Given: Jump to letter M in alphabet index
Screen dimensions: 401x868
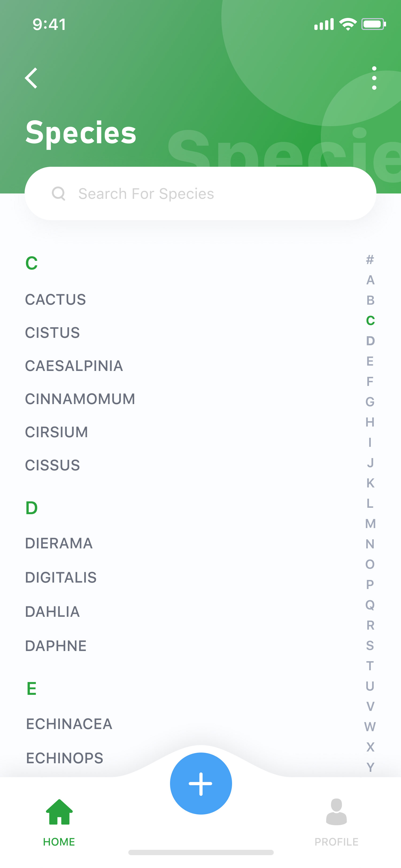Looking at the screenshot, I should [370, 524].
